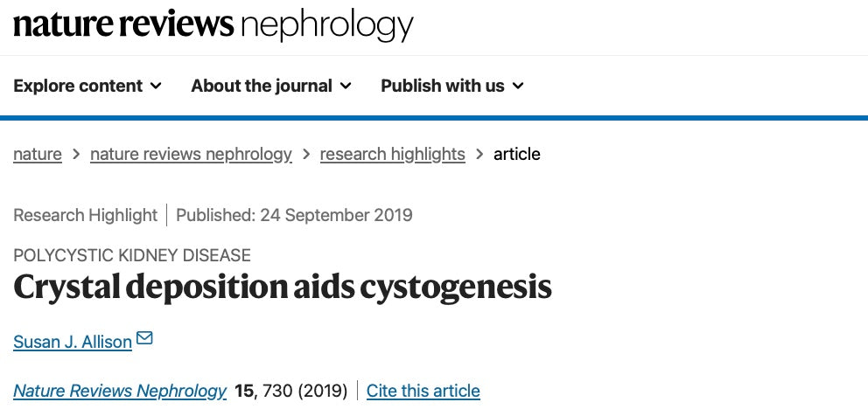
Task: Open the About the journal menu label
Action: (262, 86)
